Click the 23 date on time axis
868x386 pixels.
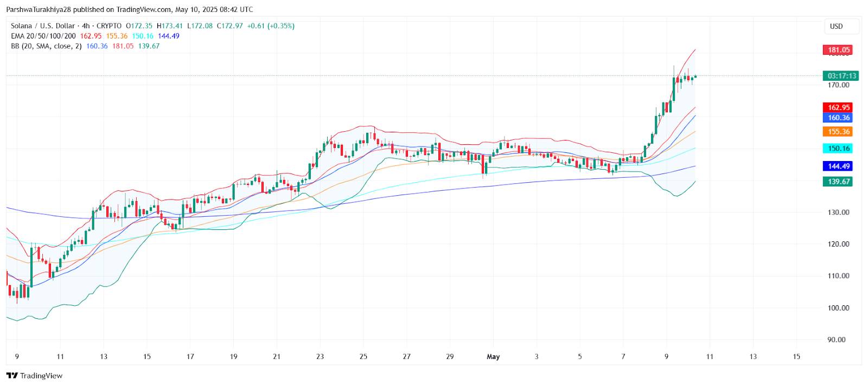coord(320,357)
